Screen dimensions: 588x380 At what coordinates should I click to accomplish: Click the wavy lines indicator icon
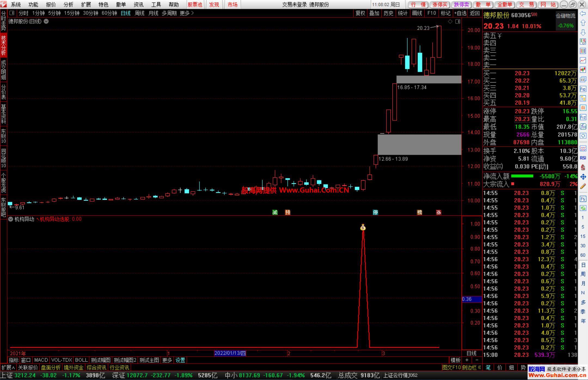pyautogui.click(x=583, y=148)
